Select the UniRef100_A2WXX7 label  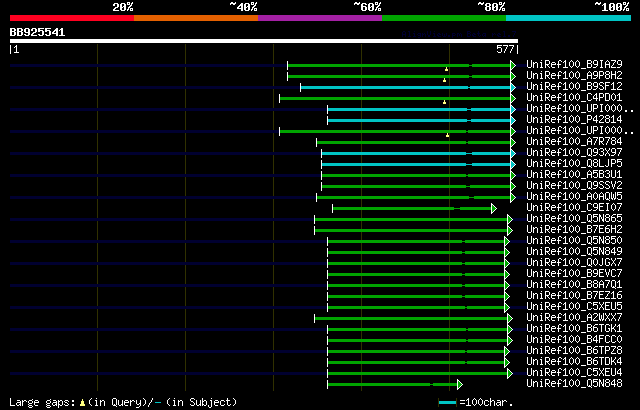coord(574,318)
